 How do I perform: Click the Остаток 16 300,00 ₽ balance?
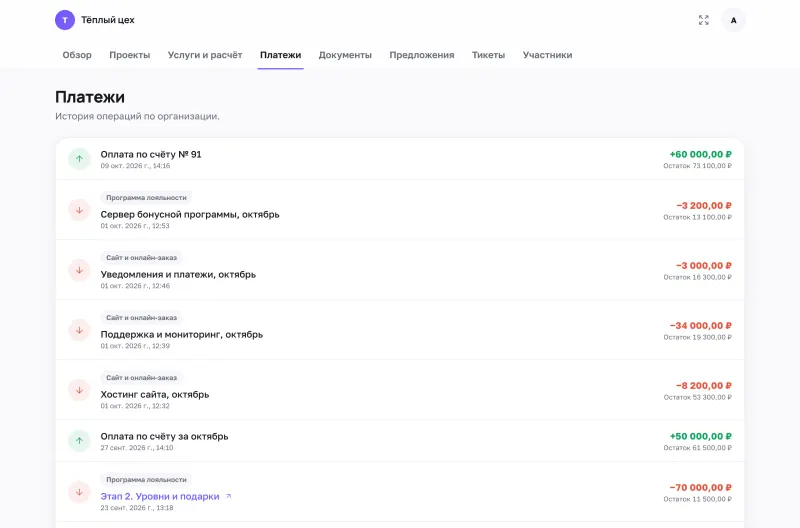[x=697, y=278]
